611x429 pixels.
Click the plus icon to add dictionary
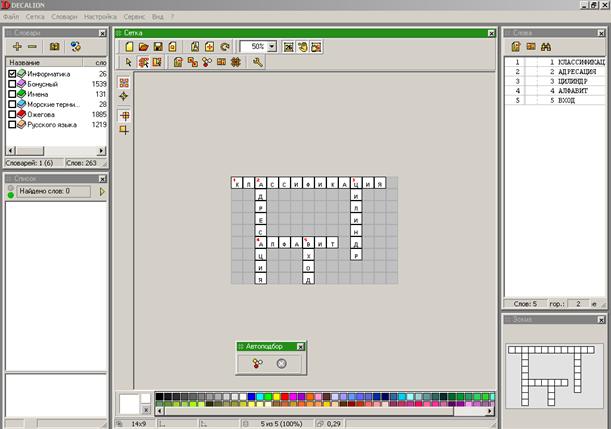(17, 47)
